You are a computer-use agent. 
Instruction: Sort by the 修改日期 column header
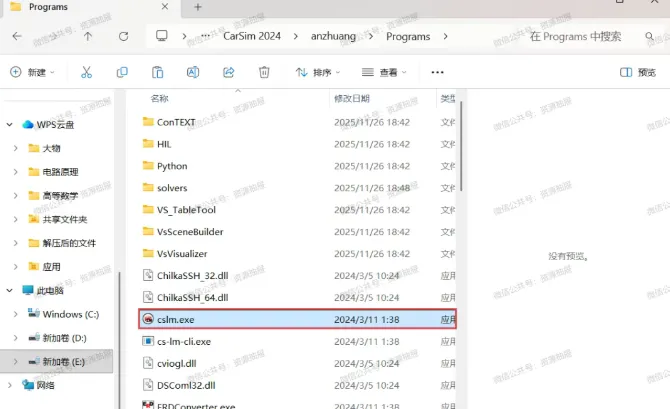click(x=352, y=99)
